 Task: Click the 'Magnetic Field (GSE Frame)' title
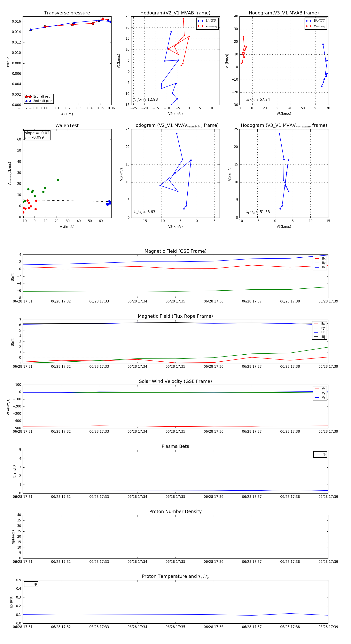(175, 251)
